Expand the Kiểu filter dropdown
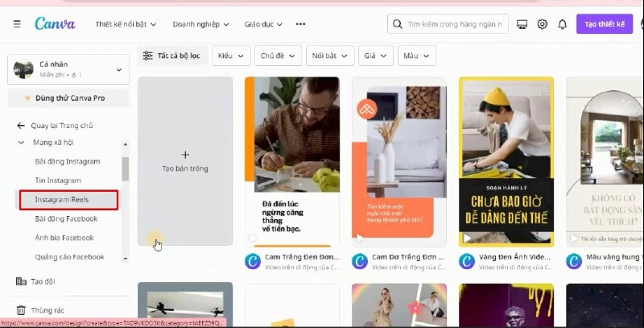 pyautogui.click(x=231, y=56)
